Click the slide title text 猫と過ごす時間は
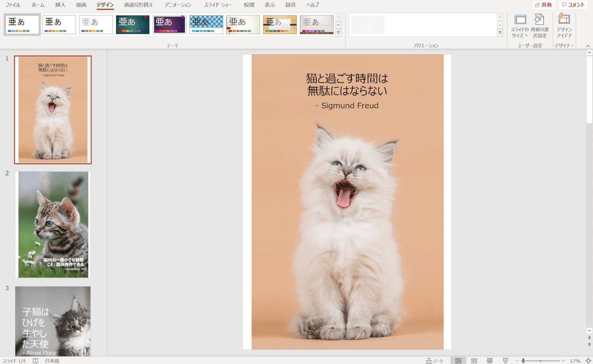Image resolution: width=593 pixels, height=364 pixels. 347,78
